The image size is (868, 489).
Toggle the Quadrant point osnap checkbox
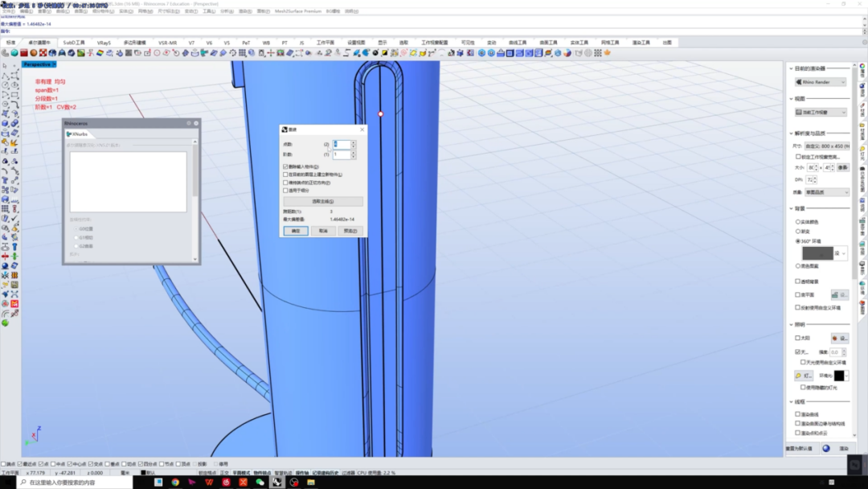141,464
